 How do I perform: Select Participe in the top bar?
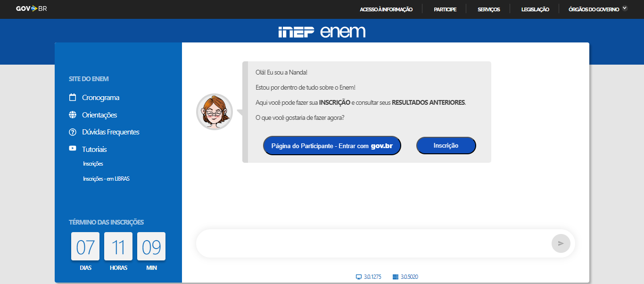(x=445, y=9)
